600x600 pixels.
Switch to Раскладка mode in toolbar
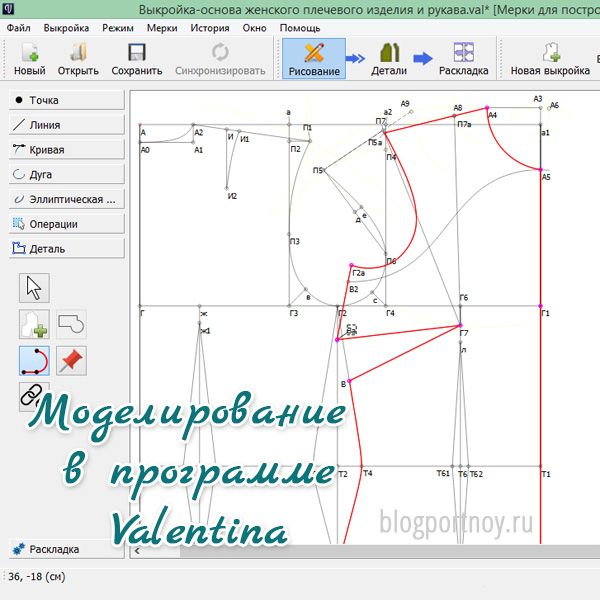pos(463,59)
